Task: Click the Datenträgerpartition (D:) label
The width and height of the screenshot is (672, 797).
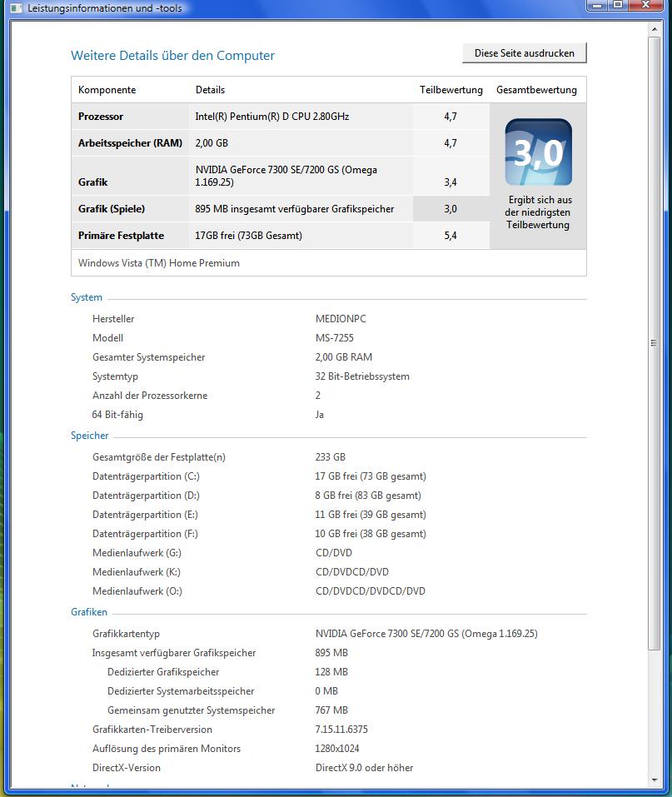Action: point(146,496)
